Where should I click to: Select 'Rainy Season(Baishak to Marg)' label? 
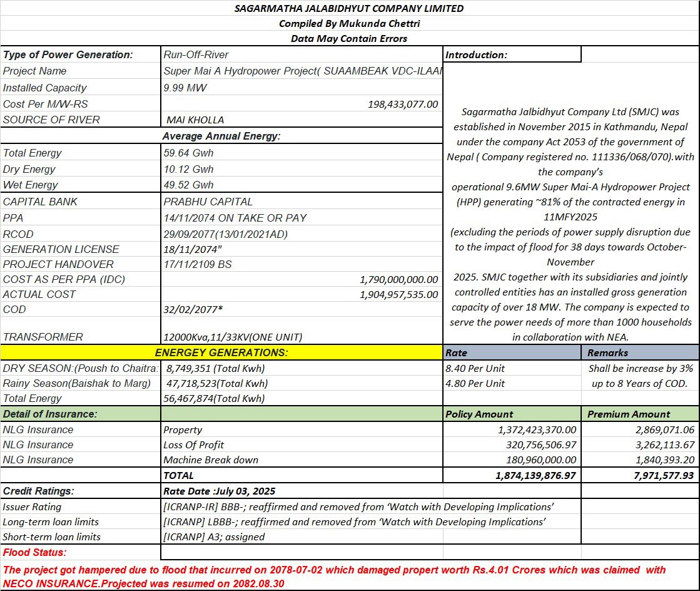click(x=77, y=383)
